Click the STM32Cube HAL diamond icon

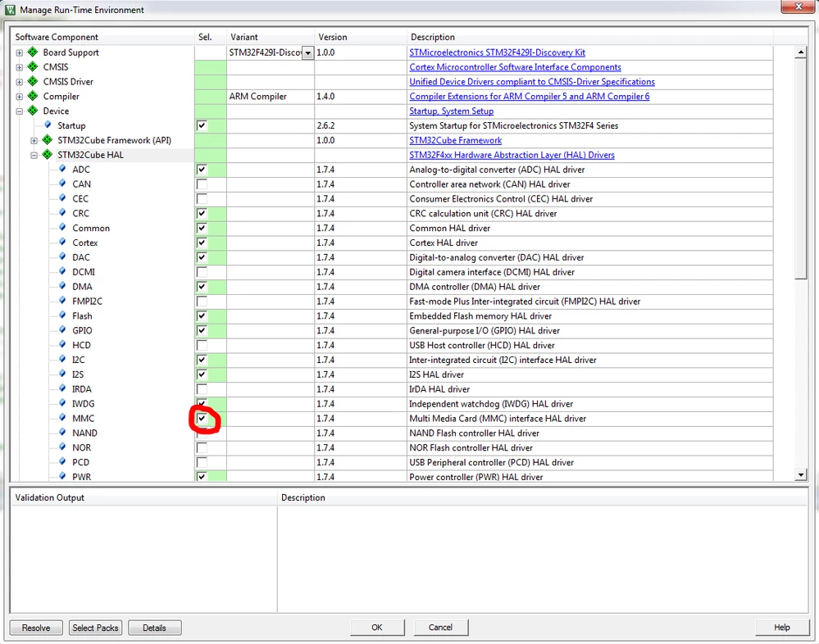(48, 154)
